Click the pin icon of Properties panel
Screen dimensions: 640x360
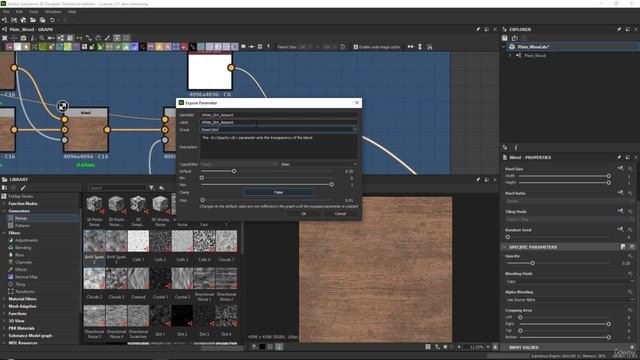[619, 157]
